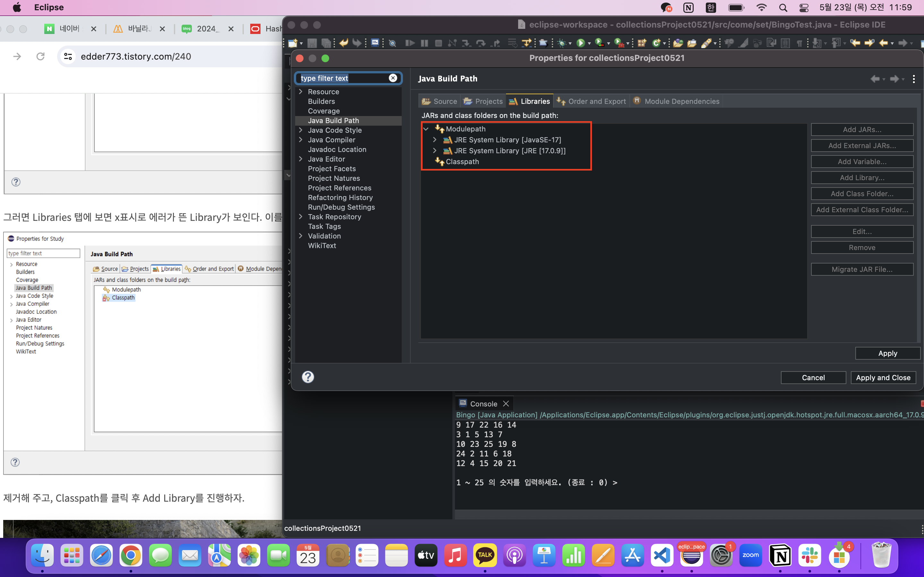The width and height of the screenshot is (924, 577).
Task: Click the Apply and Close button
Action: pos(883,377)
